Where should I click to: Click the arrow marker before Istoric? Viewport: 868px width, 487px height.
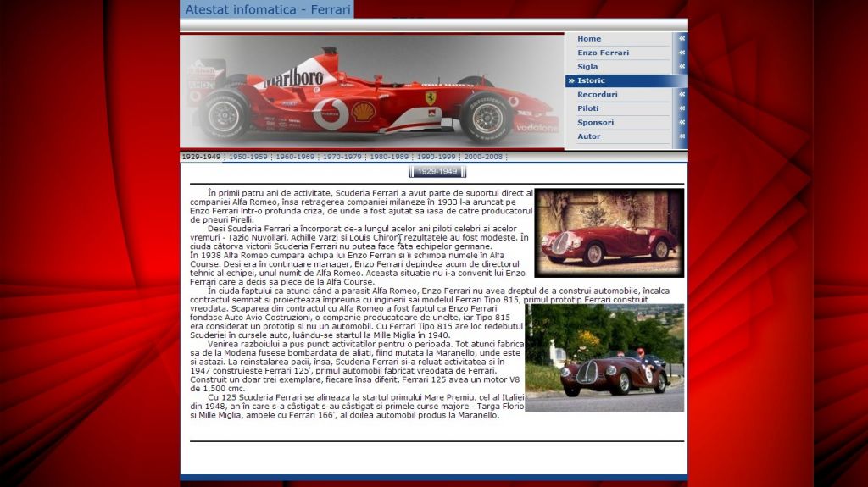click(571, 80)
